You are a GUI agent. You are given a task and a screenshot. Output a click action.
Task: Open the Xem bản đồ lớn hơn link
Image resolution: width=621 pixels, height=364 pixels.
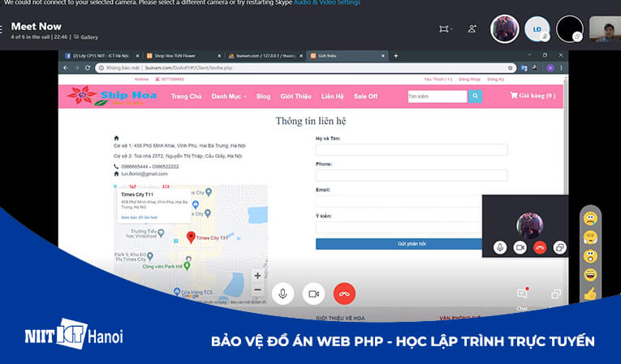click(140, 217)
